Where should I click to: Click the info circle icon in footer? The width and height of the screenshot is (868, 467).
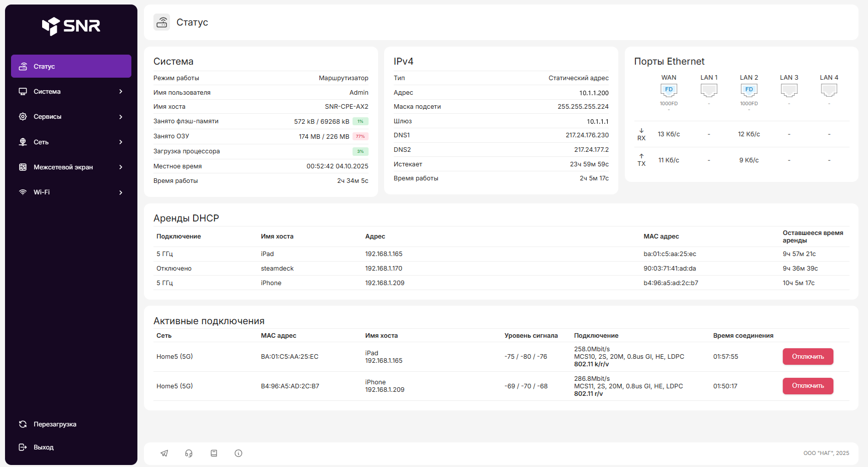[x=238, y=453]
